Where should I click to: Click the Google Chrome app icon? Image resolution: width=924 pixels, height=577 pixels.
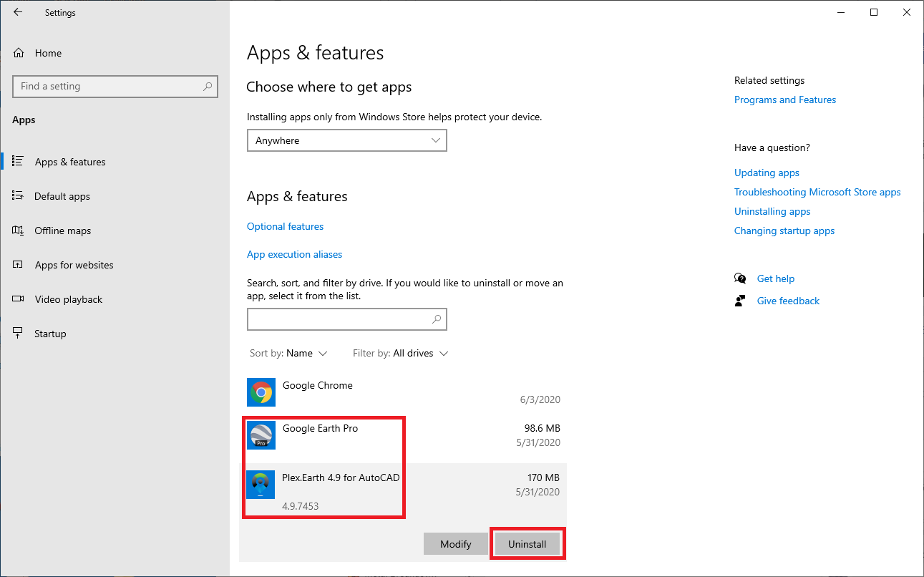tap(261, 392)
